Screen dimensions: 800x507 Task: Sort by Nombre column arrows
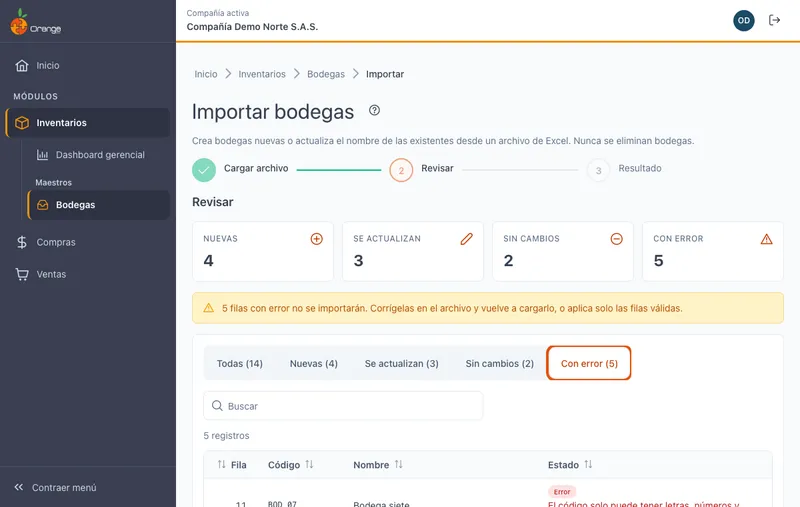[398, 464]
